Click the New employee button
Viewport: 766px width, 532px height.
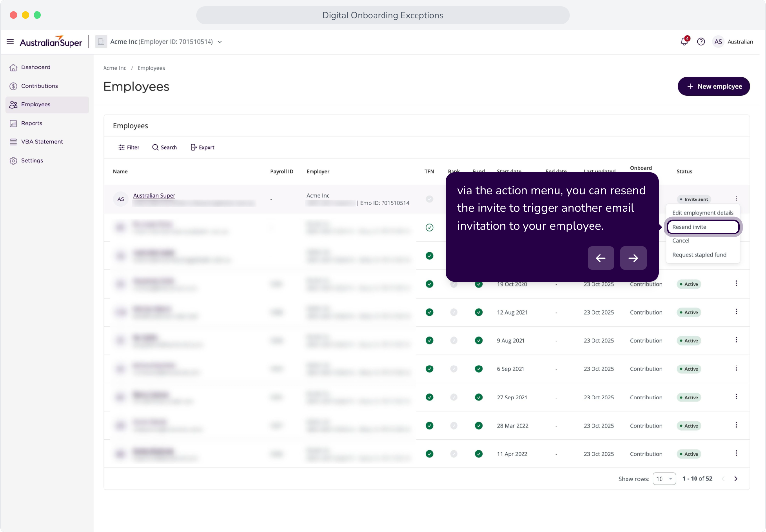tap(713, 86)
